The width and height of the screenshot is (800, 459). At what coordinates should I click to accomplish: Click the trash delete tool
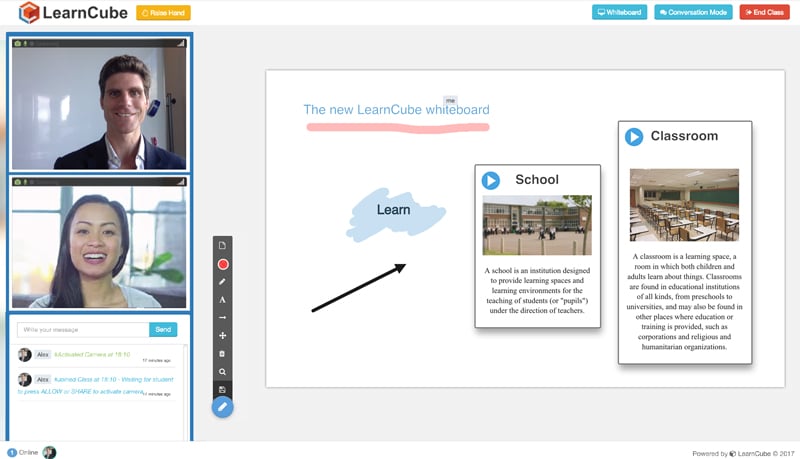222,353
